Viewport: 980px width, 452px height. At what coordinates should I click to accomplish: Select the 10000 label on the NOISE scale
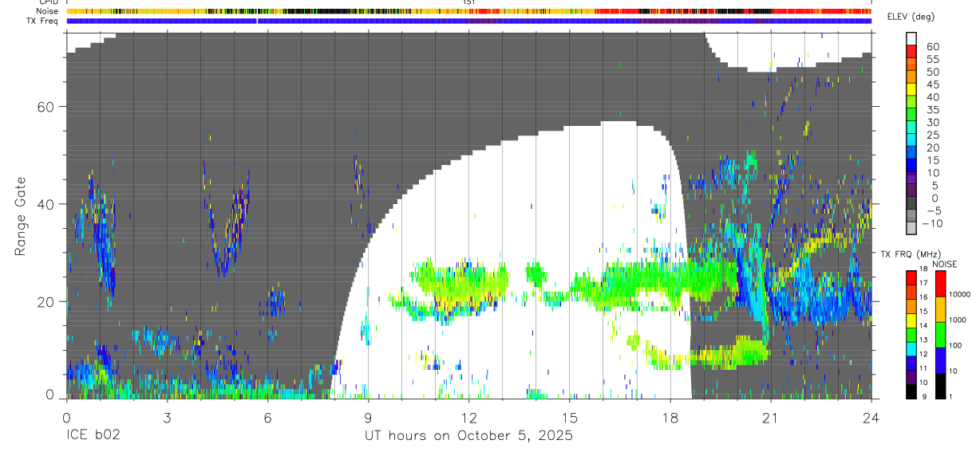tap(959, 294)
